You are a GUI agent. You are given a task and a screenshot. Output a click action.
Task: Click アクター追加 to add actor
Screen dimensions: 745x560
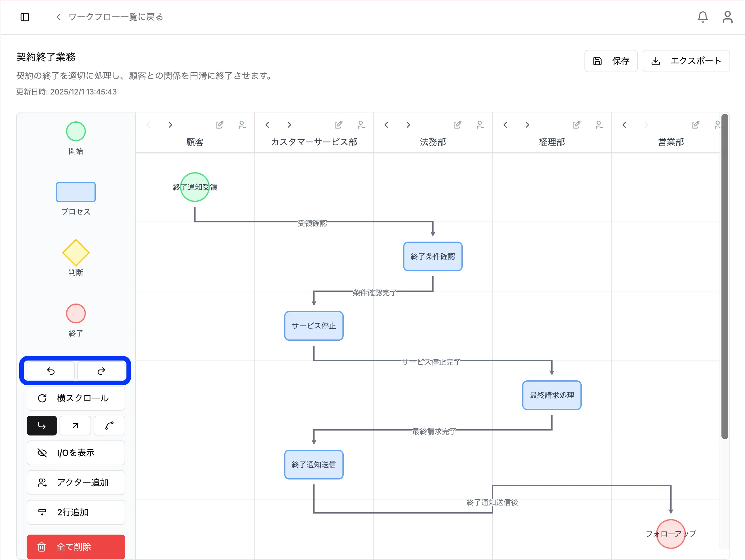click(76, 482)
